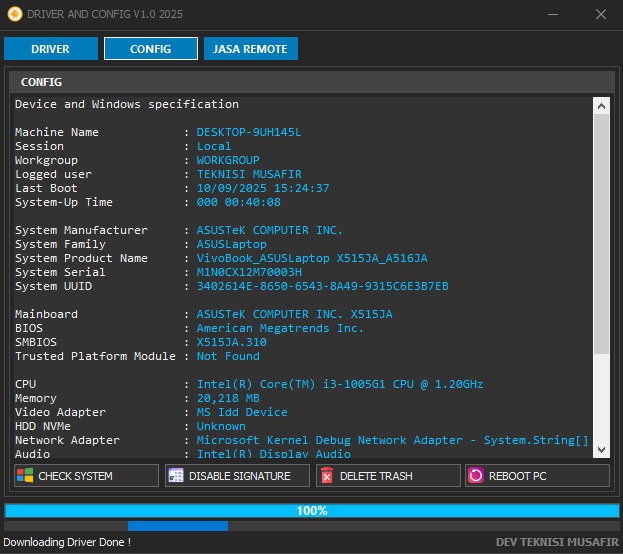Click Microsoft Kernel Debug Network Adapter value
Screen dimensions: 623x554
click(x=392, y=440)
